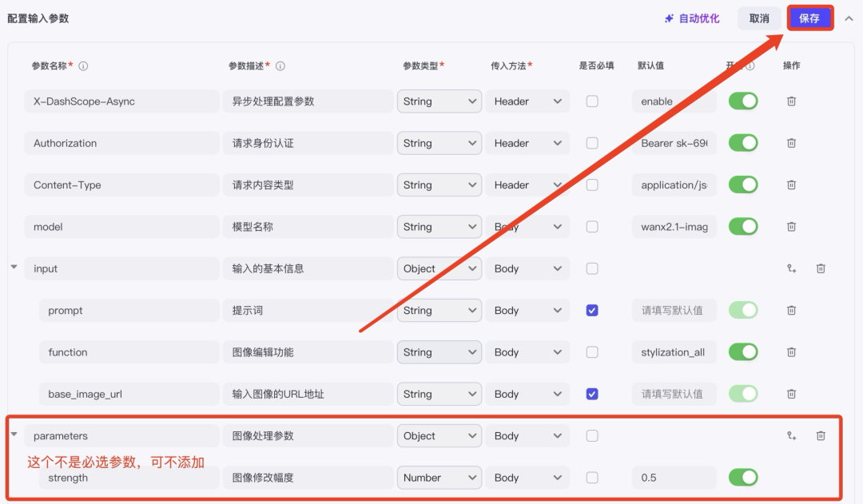Check required box for parameters row

tap(592, 436)
